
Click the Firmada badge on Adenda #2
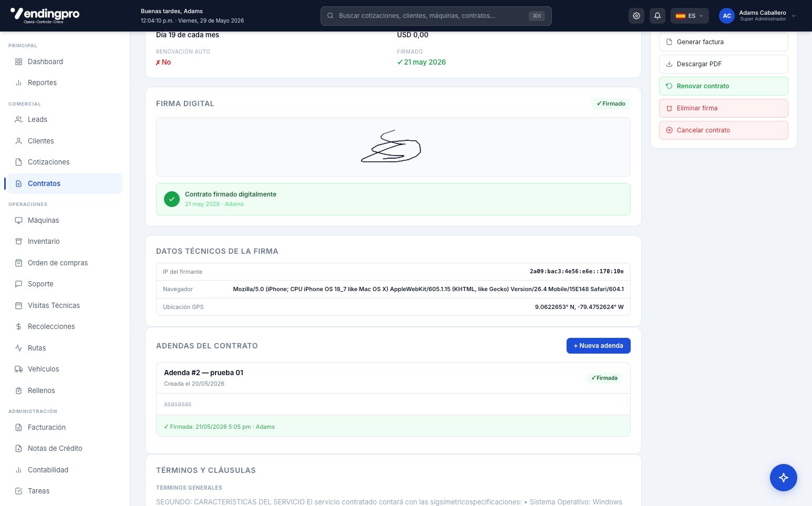(x=604, y=378)
